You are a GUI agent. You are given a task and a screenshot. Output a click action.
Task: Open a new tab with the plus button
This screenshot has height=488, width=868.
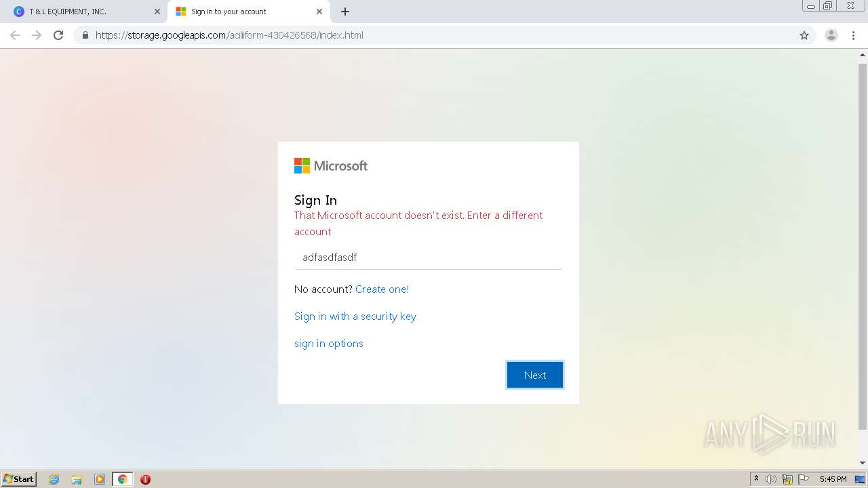345,12
